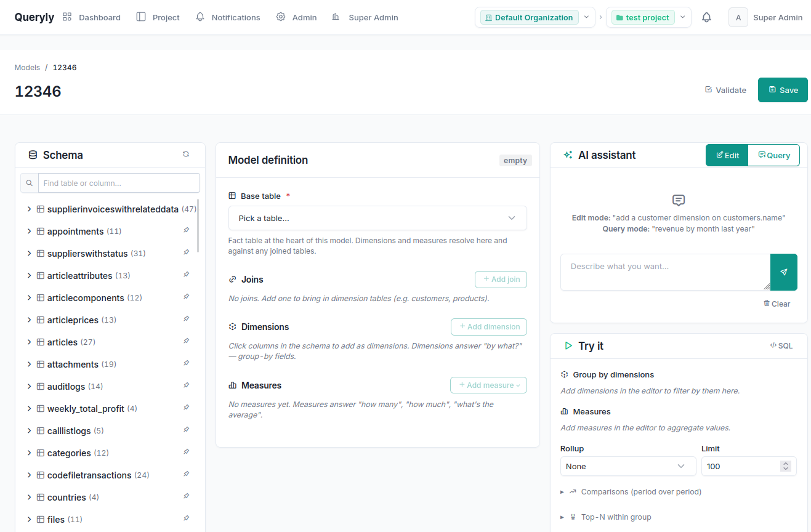Click the search magnifier in Schema panel
Viewport: 811px width, 532px height.
(x=29, y=183)
